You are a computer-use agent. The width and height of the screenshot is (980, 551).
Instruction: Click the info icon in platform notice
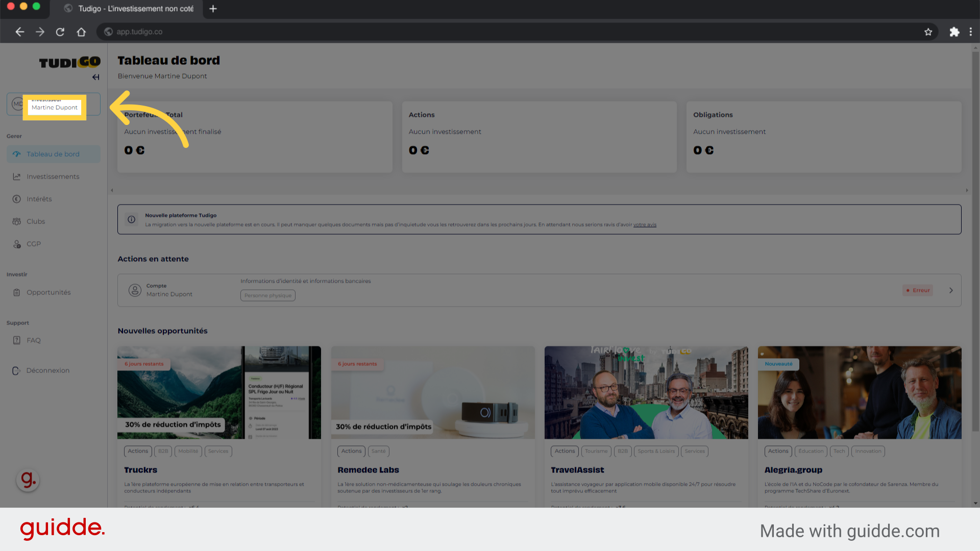click(x=132, y=219)
